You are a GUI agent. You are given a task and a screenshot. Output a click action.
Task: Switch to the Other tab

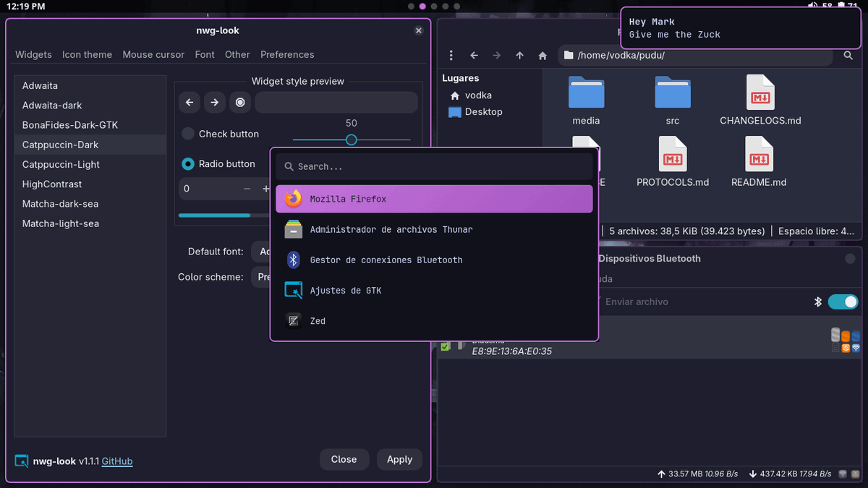coord(237,54)
